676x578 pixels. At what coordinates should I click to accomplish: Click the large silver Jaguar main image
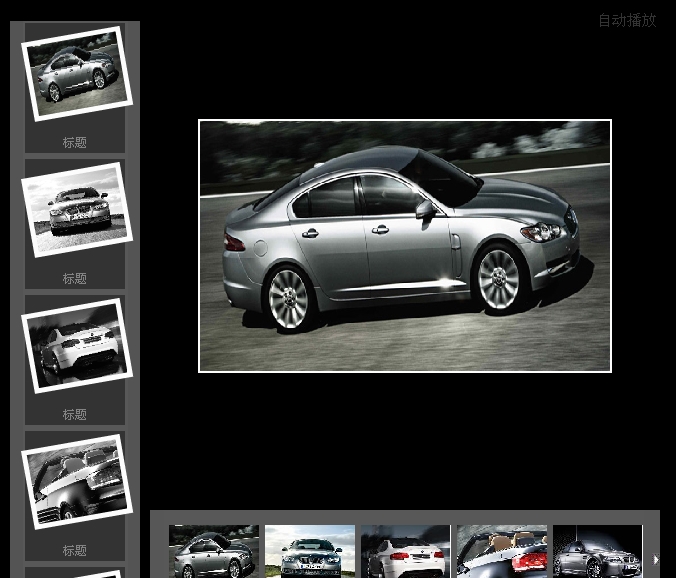(404, 246)
